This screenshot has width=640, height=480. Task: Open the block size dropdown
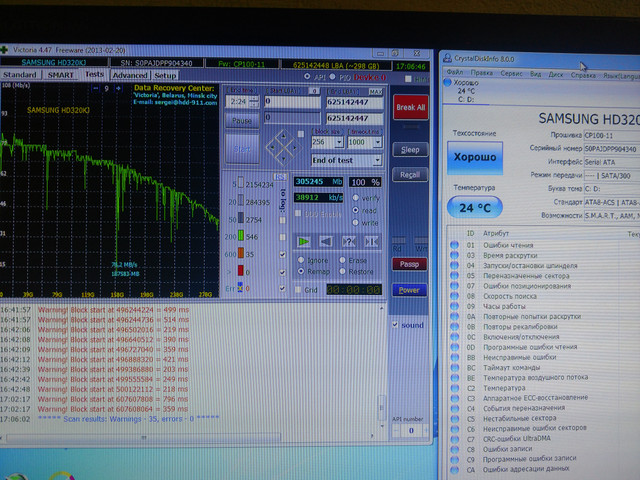[x=339, y=142]
